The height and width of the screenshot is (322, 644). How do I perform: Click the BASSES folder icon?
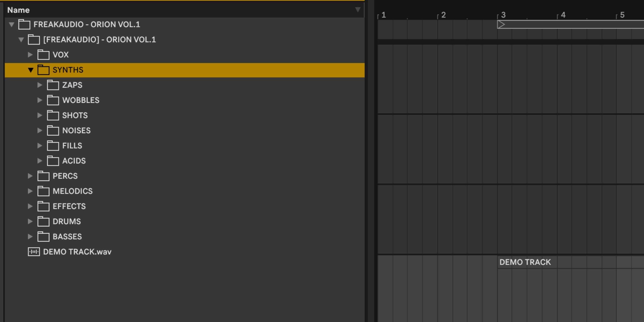coord(43,236)
